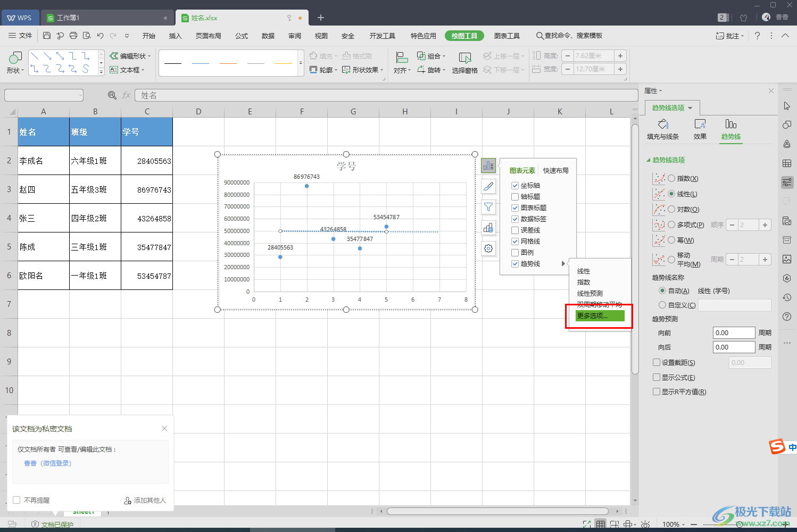Open the Name Box dropdown

80,95
